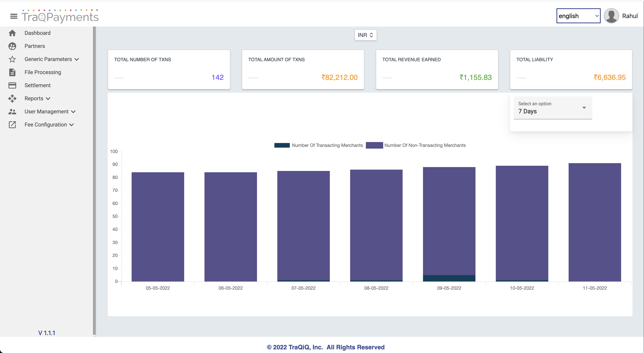Click the Partners globe icon
The width and height of the screenshot is (644, 353).
(12, 46)
